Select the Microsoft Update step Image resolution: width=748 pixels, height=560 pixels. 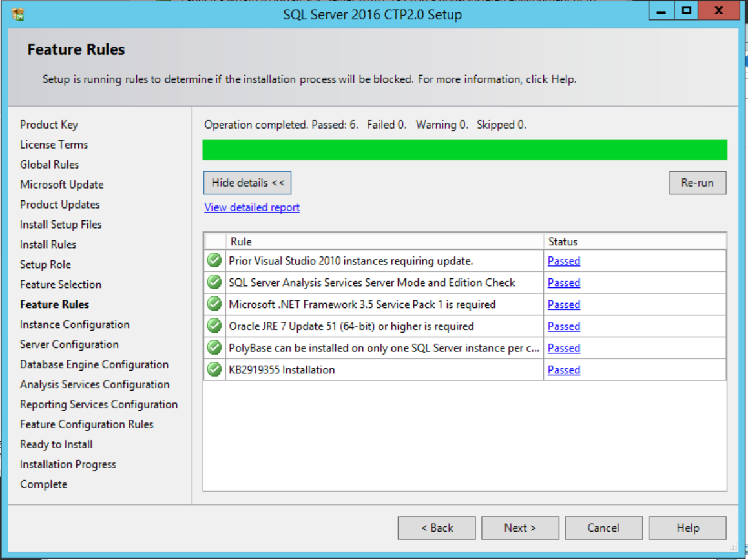point(61,185)
